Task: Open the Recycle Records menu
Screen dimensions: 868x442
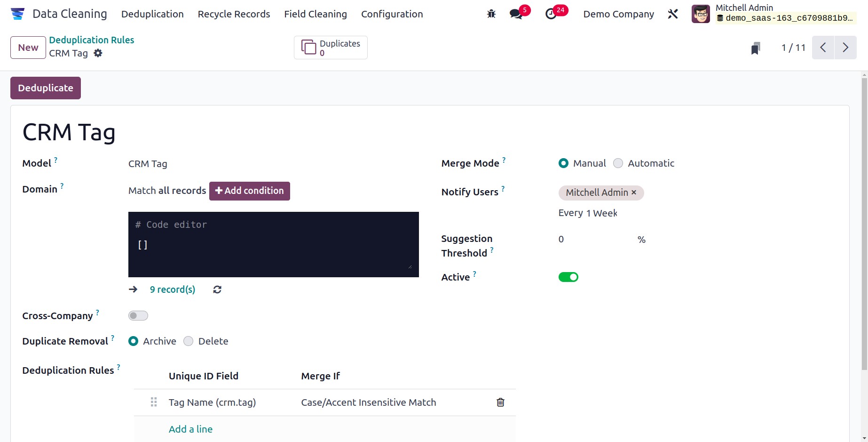Action: click(x=234, y=14)
